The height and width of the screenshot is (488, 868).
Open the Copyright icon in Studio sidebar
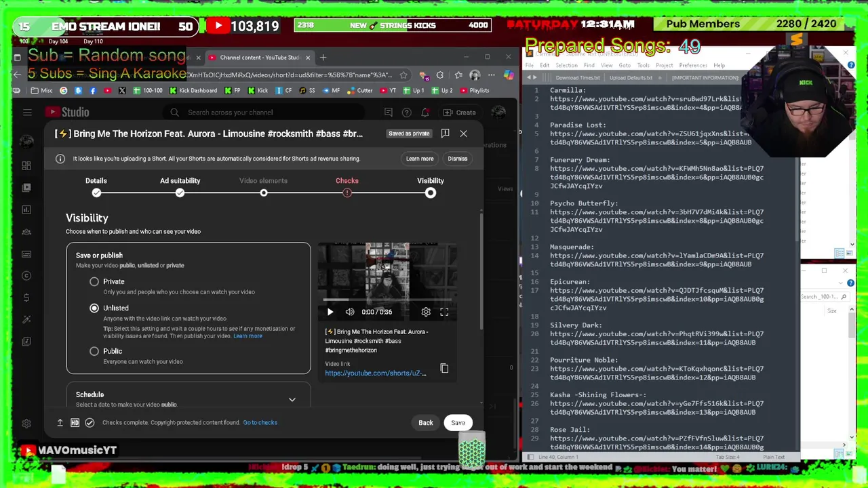pos(26,275)
